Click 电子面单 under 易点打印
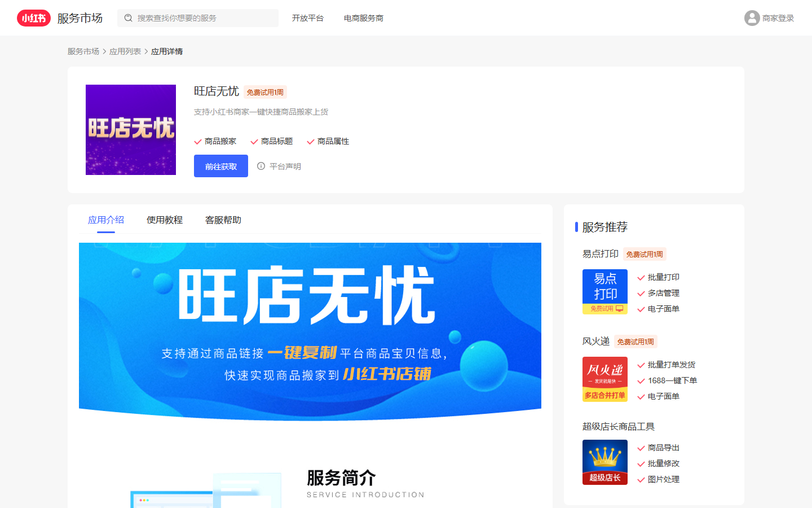 coord(664,309)
